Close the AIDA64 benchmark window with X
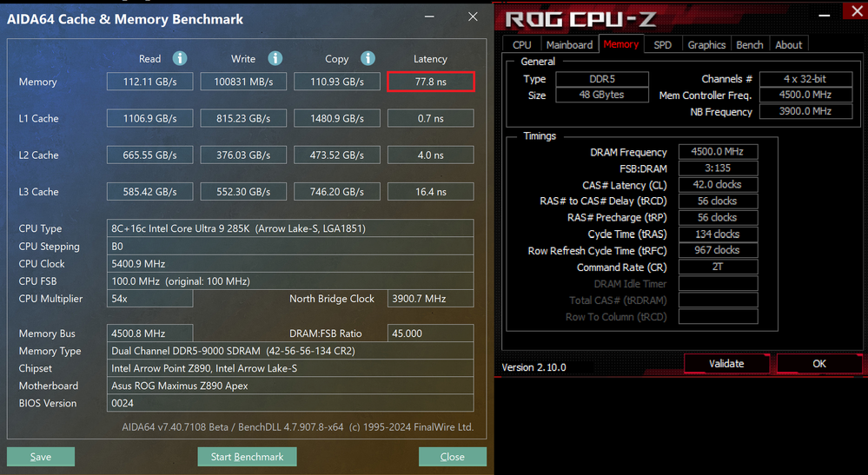 pos(473,16)
